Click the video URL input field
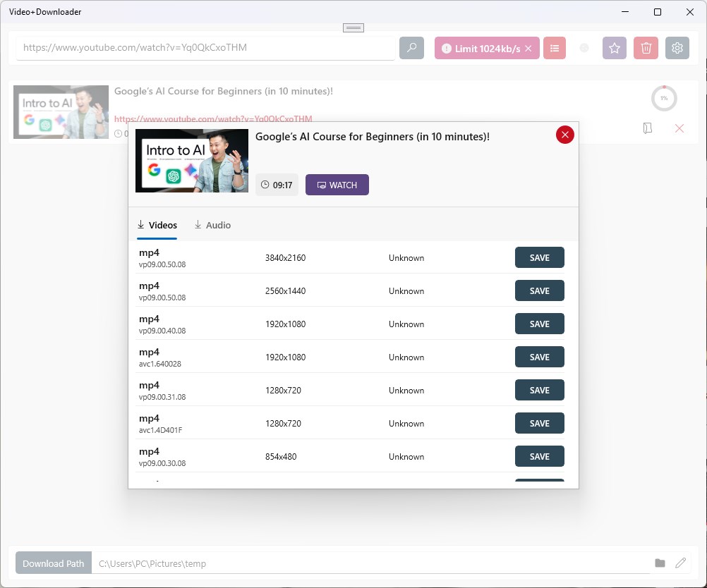 click(205, 48)
